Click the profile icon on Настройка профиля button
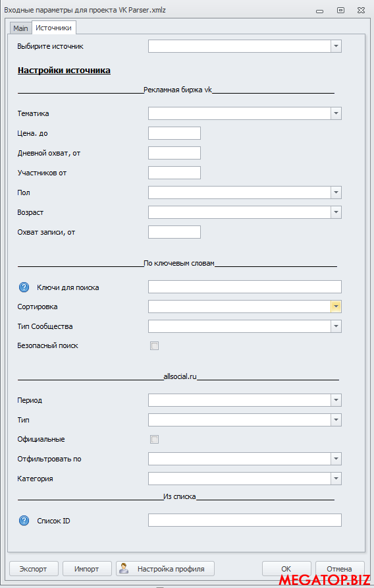 point(124,568)
